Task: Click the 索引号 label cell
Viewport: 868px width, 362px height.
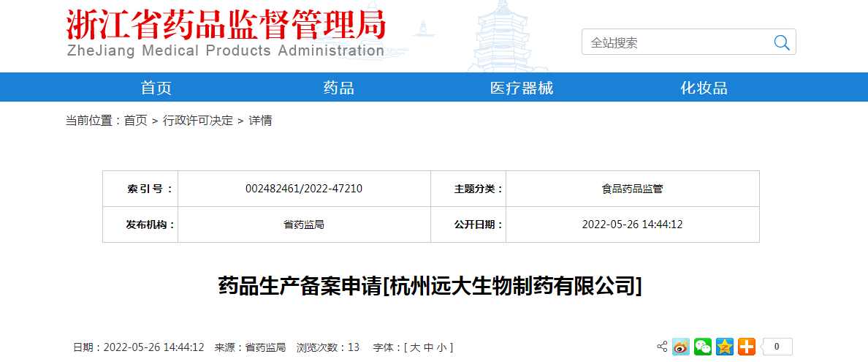Action: click(x=140, y=189)
